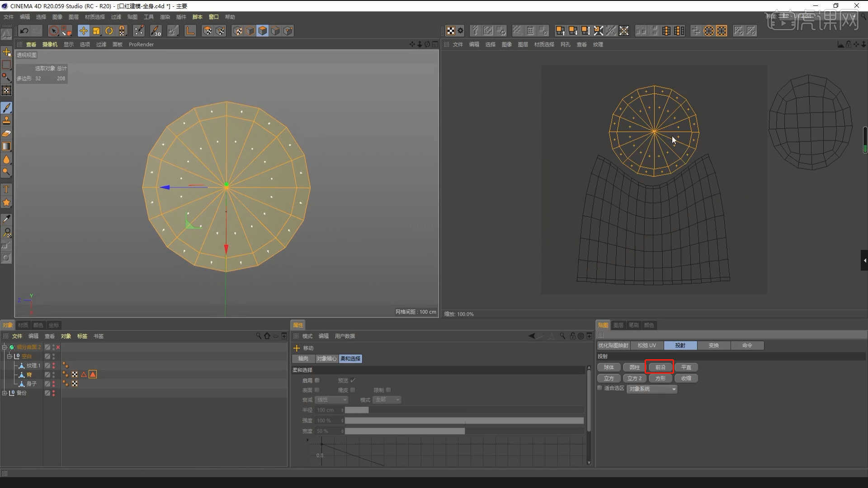Screen dimensions: 868x488
Task: Adjust the 强度 slider
Action: (x=464, y=421)
